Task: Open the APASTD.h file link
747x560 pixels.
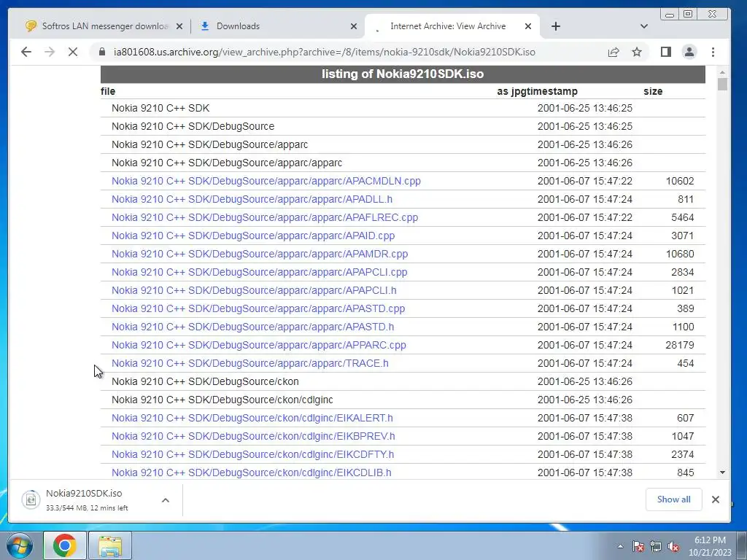Action: (252, 327)
